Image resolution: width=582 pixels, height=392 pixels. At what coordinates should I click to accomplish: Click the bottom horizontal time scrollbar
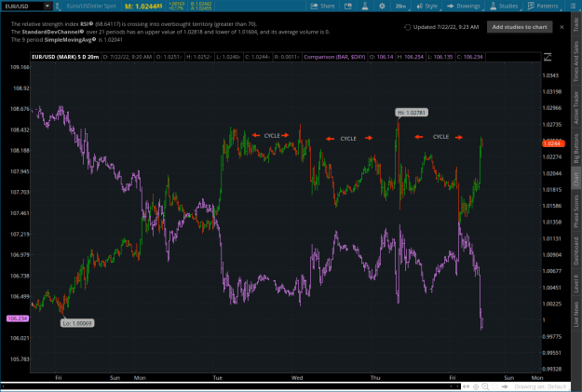tap(230, 386)
